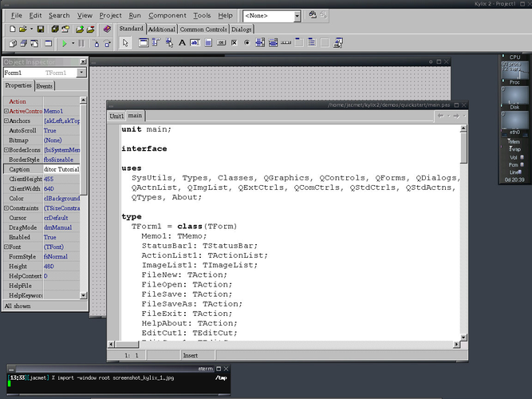This screenshot has height=399, width=532.
Task: Click the View Unit icon
Action: [x=13, y=43]
